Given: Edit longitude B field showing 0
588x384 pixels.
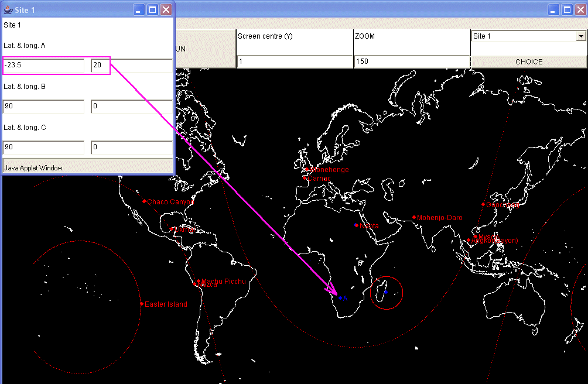Looking at the screenshot, I should tap(132, 107).
